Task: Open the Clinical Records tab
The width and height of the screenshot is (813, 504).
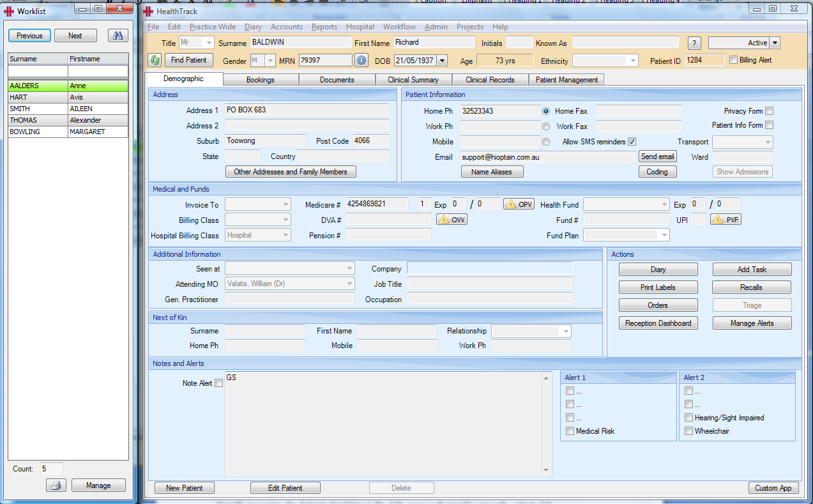Action: [x=490, y=80]
